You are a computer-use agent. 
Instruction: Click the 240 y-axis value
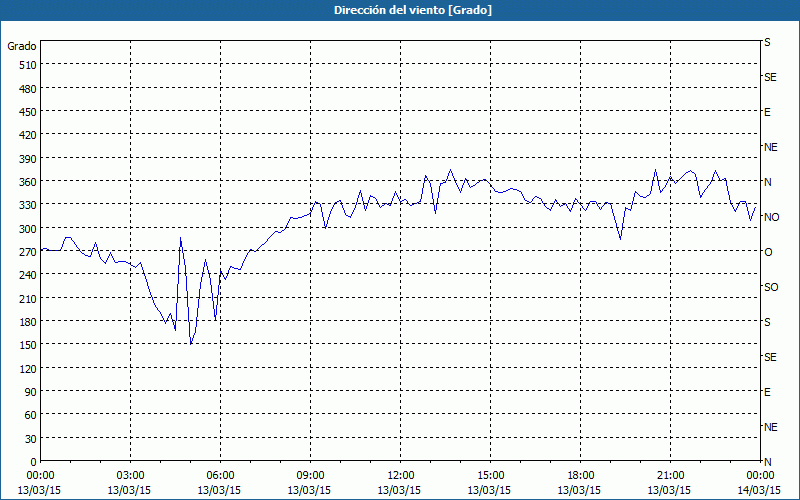[x=29, y=274]
